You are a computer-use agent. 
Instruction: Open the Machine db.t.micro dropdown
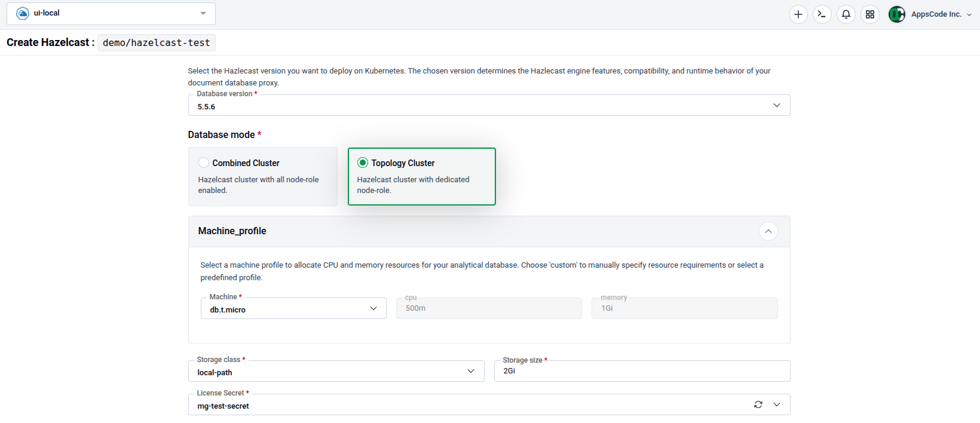tap(293, 308)
